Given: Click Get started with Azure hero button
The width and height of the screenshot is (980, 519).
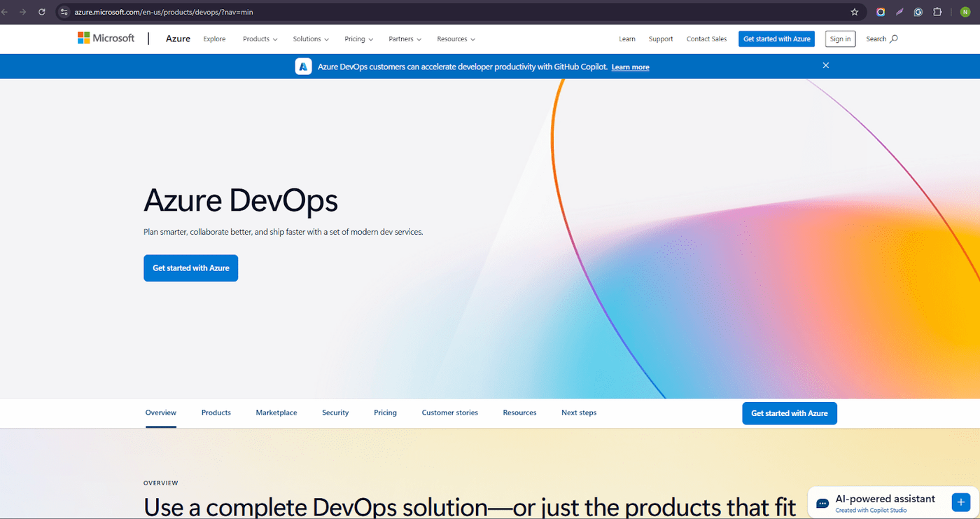Looking at the screenshot, I should [191, 268].
